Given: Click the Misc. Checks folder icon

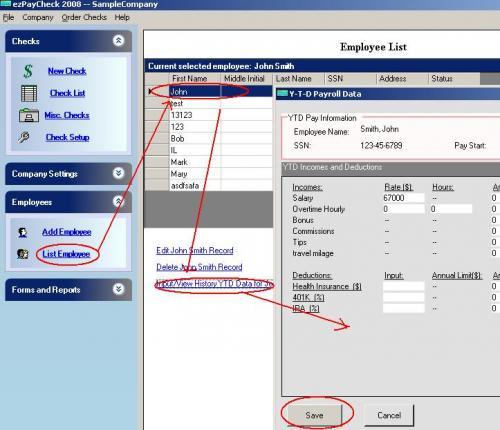Looking at the screenshot, I should click(29, 115).
